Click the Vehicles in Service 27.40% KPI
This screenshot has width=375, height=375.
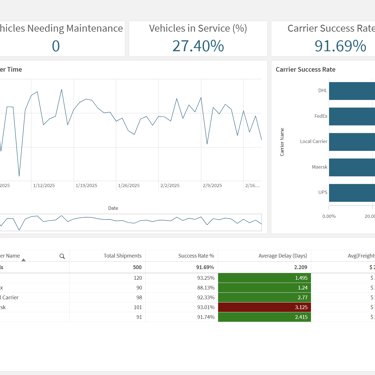tap(198, 39)
